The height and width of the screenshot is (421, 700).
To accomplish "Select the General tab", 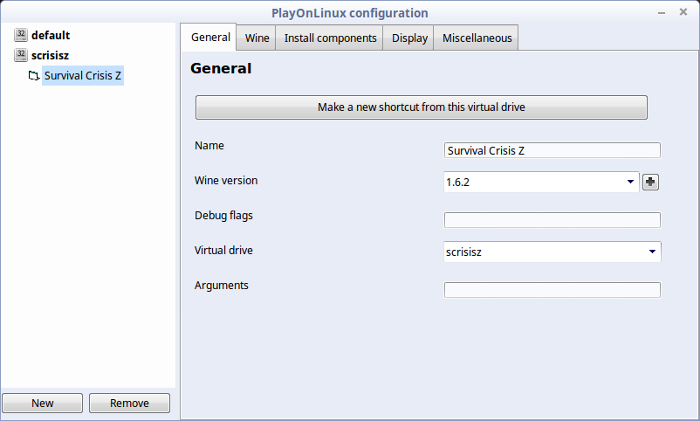I will pos(210,37).
